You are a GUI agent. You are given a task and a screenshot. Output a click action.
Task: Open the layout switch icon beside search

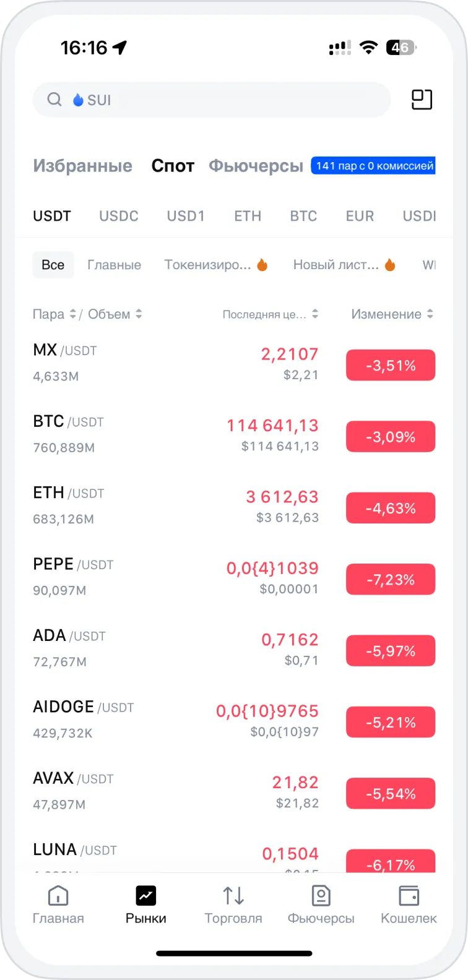(422, 100)
